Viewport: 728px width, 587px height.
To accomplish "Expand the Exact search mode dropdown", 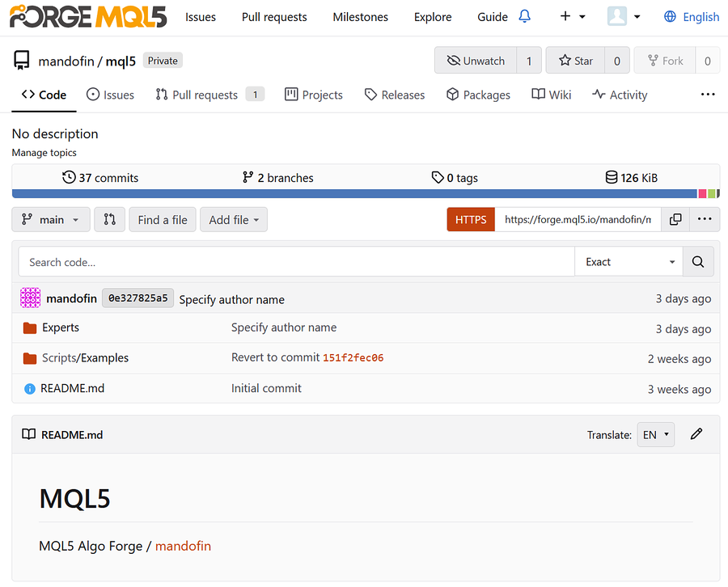I will (x=629, y=262).
